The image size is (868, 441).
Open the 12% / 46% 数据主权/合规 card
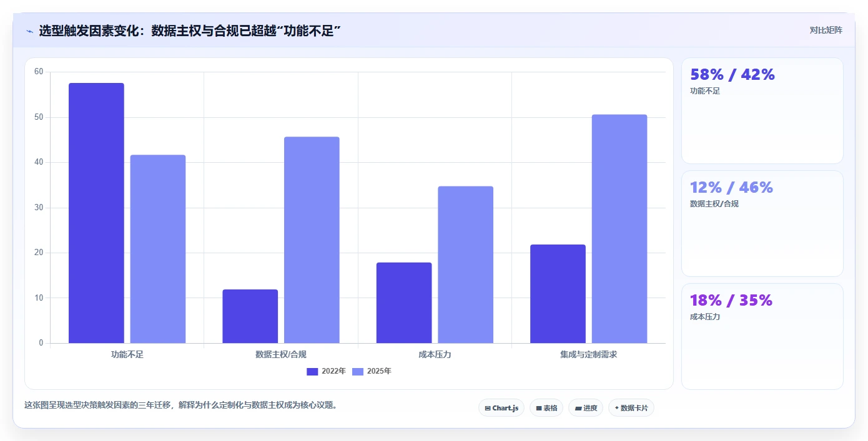tap(762, 223)
